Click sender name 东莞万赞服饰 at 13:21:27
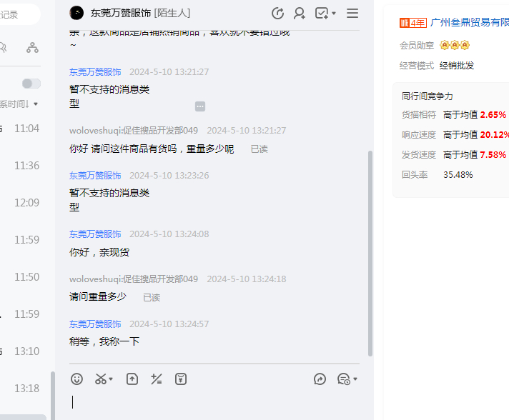509x420 pixels. point(95,72)
